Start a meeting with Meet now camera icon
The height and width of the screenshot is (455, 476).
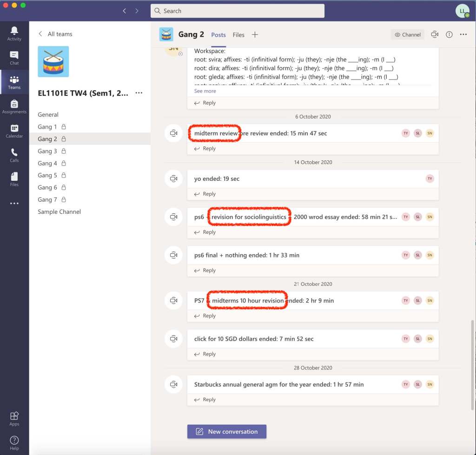pos(435,34)
